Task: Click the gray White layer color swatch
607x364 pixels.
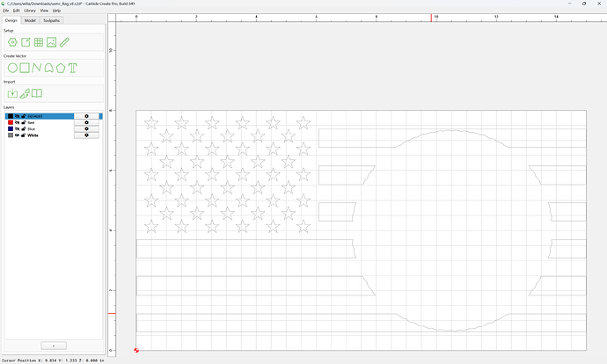Action: click(x=11, y=135)
